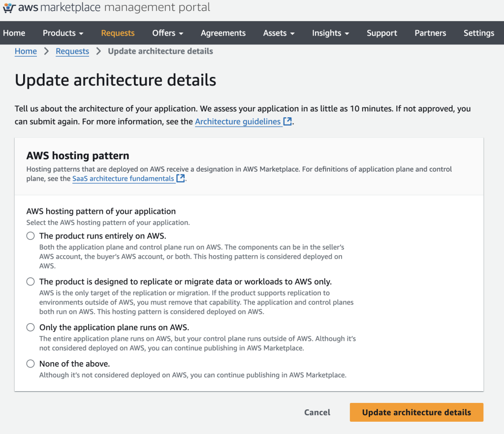Click the Requests breadcrumb link

(72, 51)
